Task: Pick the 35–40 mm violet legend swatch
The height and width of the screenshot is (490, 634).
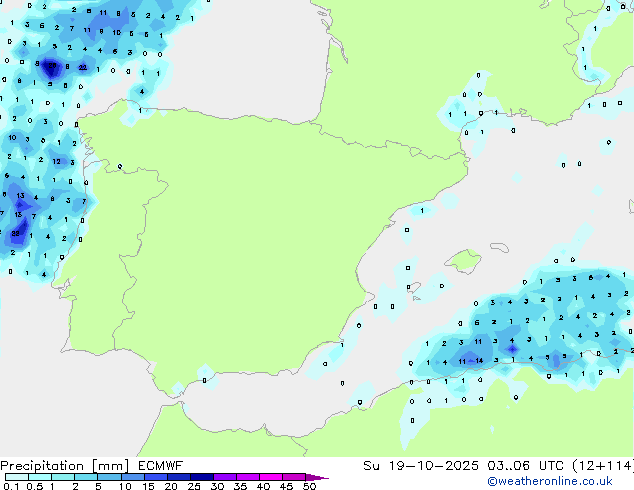Action: click(247, 477)
